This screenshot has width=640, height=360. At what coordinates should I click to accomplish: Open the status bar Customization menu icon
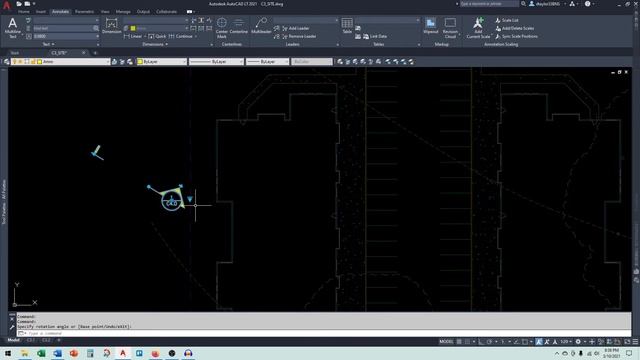[x=635, y=342]
